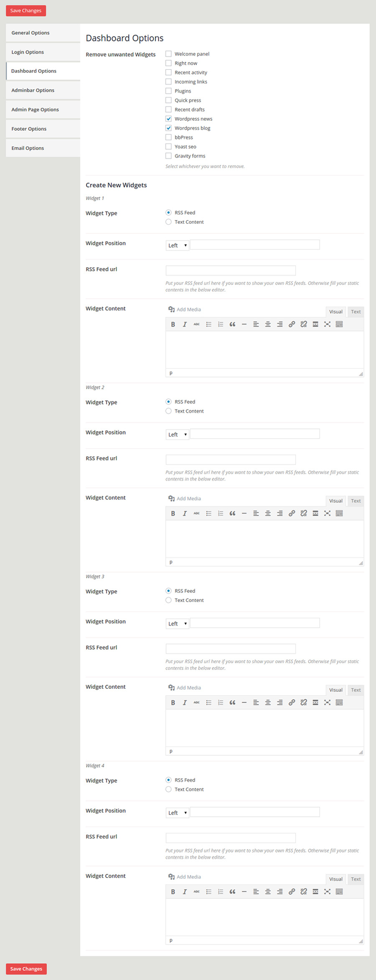376x980 pixels.
Task: Click top Save Changes button
Action: (26, 10)
